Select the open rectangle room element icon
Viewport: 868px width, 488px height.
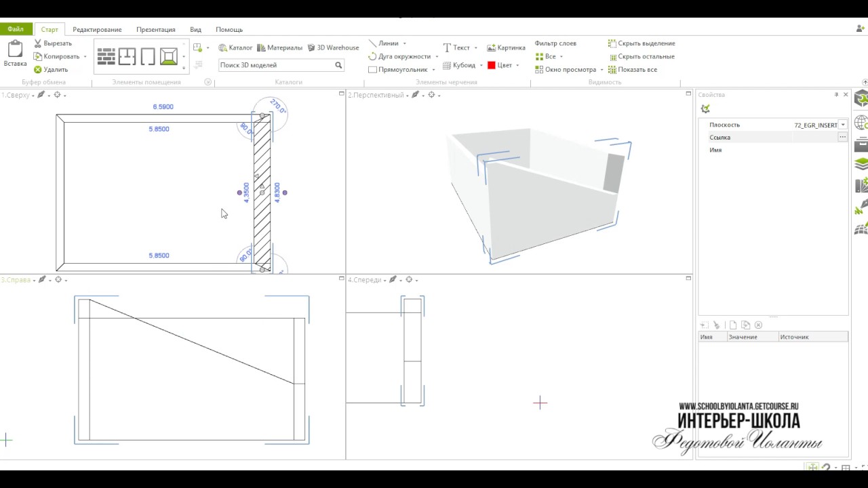[148, 56]
